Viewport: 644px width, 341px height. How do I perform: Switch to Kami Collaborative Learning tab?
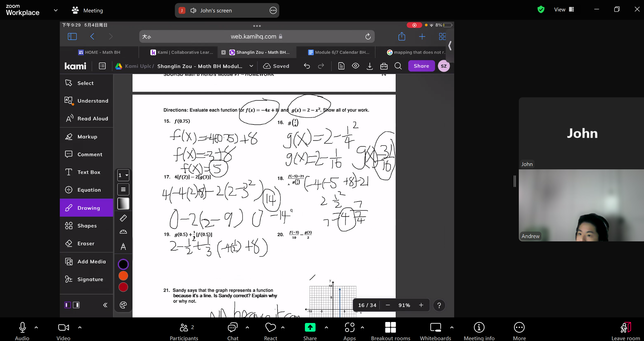(182, 52)
